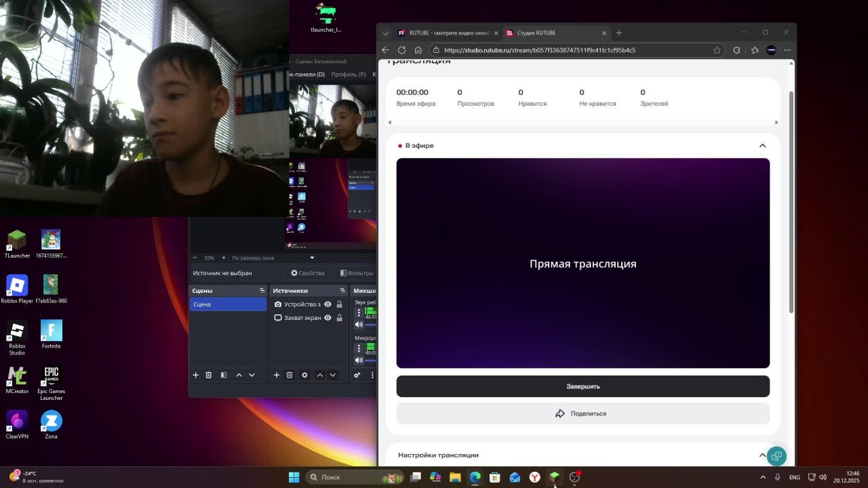This screenshot has width=868, height=488.
Task: Open Свойства for the OBS source
Action: [308, 273]
